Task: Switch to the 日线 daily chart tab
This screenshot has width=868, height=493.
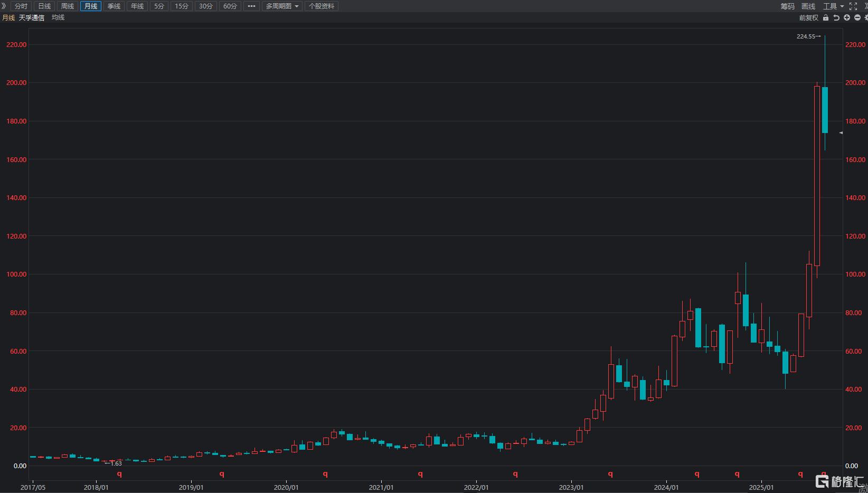Action: [44, 6]
